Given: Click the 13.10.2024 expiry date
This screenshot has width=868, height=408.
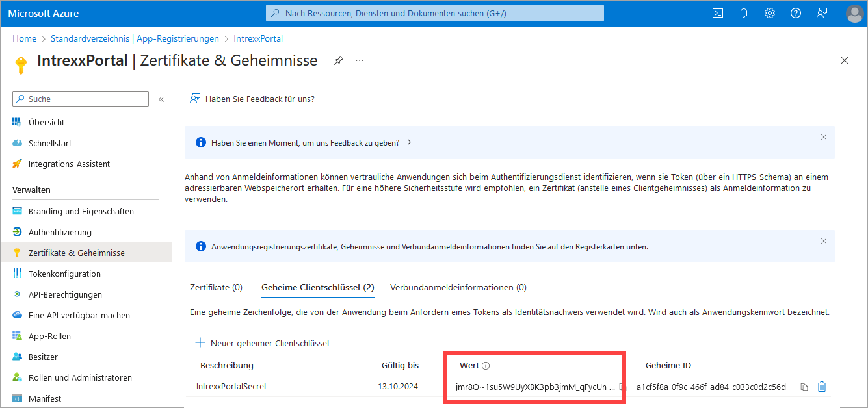Looking at the screenshot, I should (x=398, y=387).
